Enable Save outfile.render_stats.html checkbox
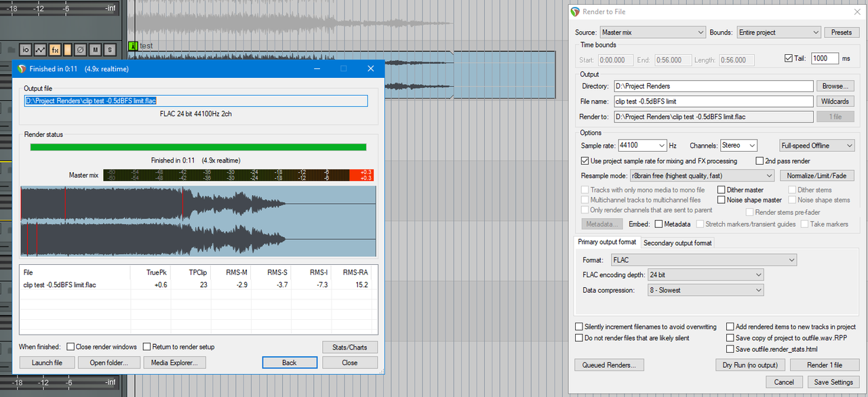868x397 pixels. click(x=730, y=349)
